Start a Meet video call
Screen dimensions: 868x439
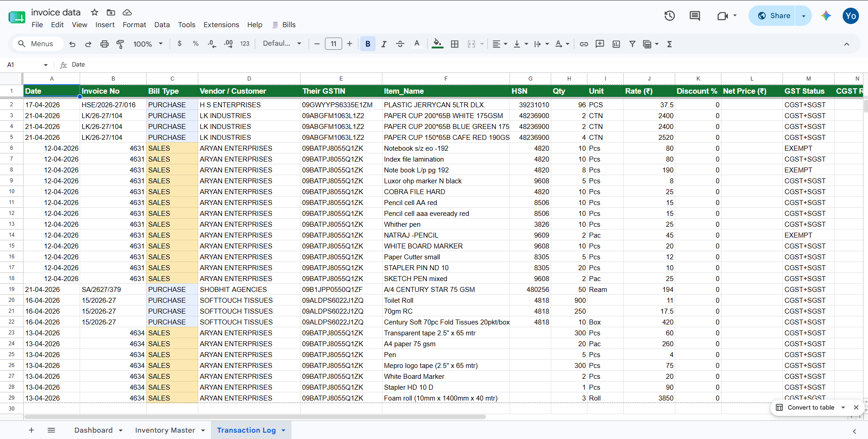click(x=723, y=16)
